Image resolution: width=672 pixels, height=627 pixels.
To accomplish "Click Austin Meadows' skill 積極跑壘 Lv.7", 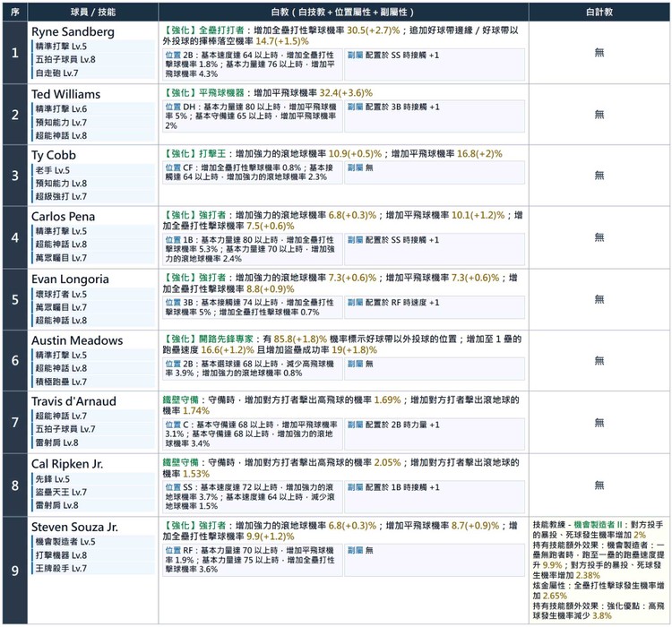I will 93,382.
